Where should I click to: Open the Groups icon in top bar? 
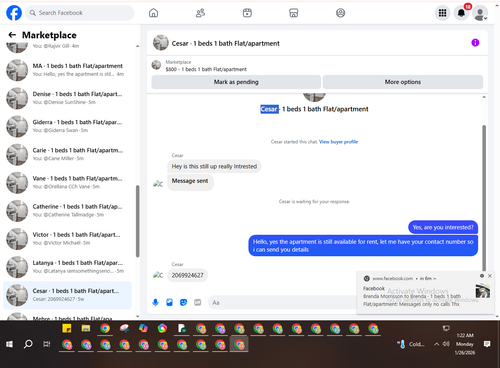(340, 13)
